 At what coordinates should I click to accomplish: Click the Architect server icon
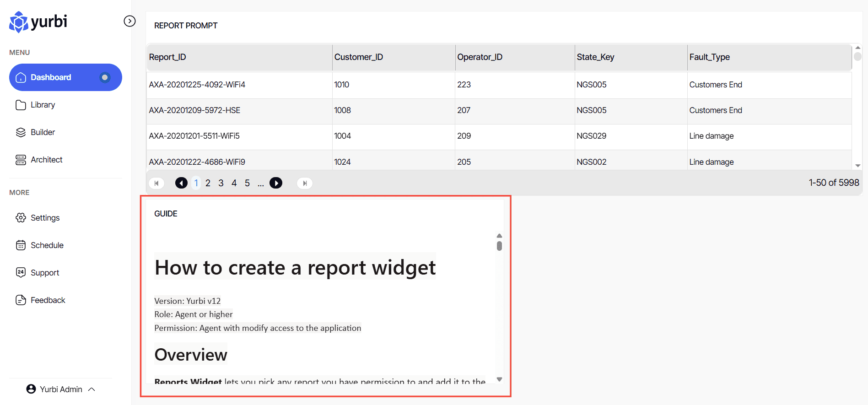pyautogui.click(x=21, y=160)
